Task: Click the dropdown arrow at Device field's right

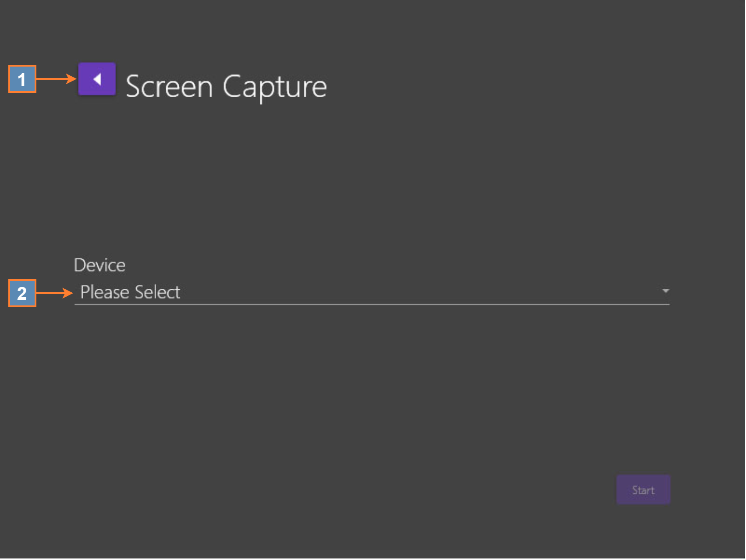Action: tap(665, 291)
